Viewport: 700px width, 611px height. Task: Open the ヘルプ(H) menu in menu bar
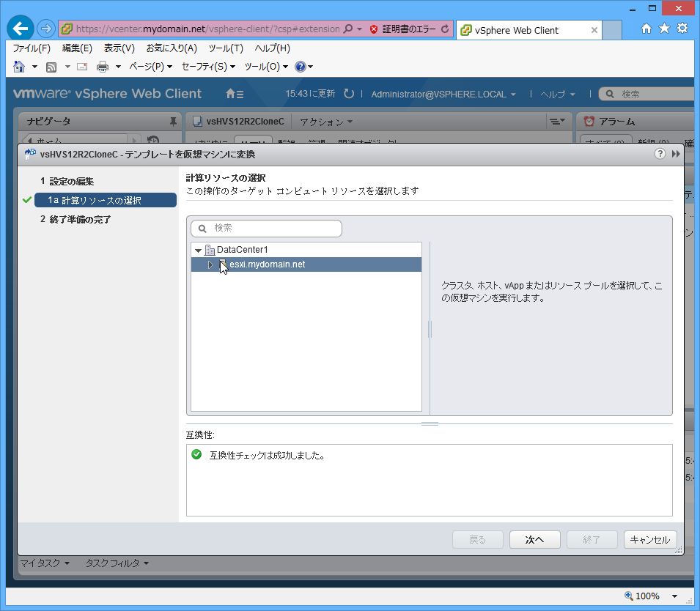pos(273,48)
